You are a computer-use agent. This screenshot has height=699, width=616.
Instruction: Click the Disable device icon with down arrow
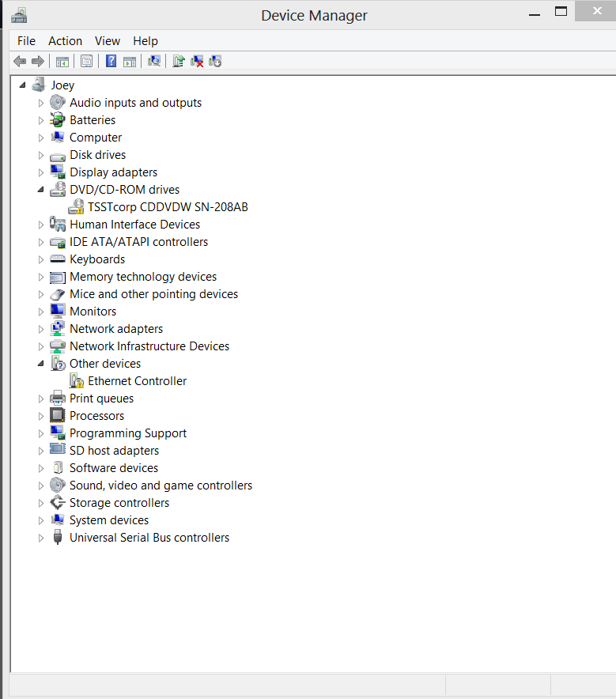pos(215,61)
